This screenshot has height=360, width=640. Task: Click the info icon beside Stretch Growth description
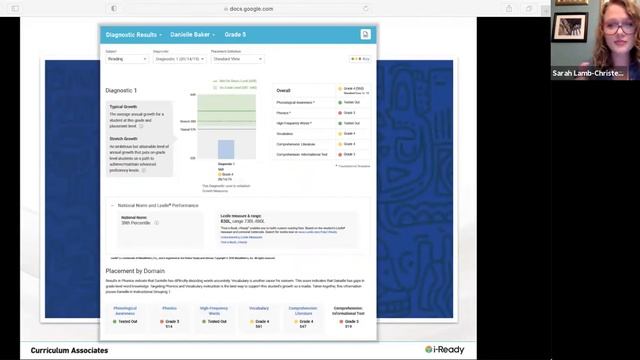tap(144, 170)
